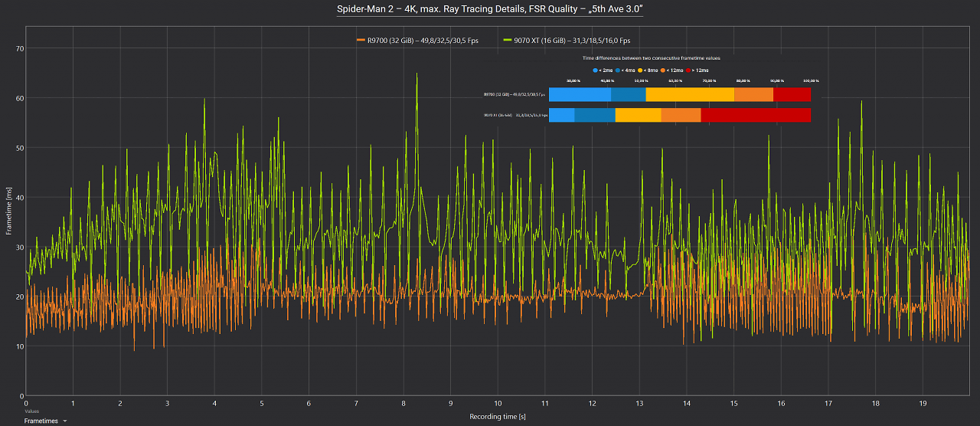980x426 pixels.
Task: Click the x-axis tick label '19'
Action: pos(923,403)
